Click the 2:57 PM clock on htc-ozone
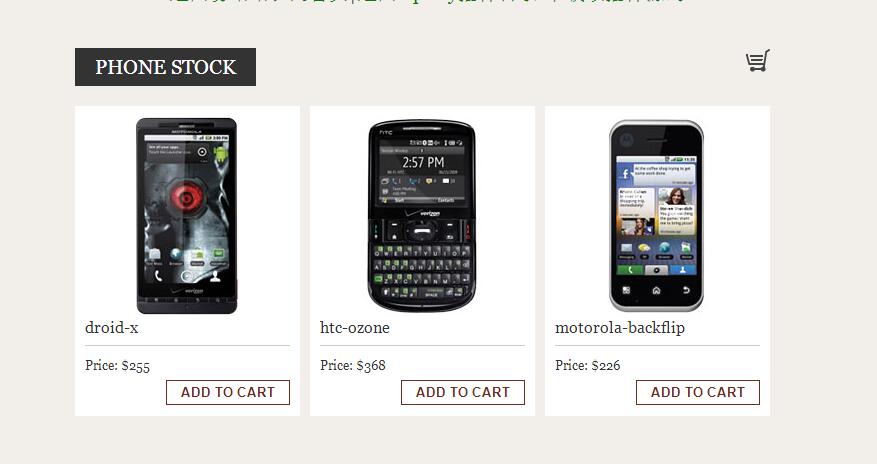The width and height of the screenshot is (877, 464). pyautogui.click(x=423, y=163)
